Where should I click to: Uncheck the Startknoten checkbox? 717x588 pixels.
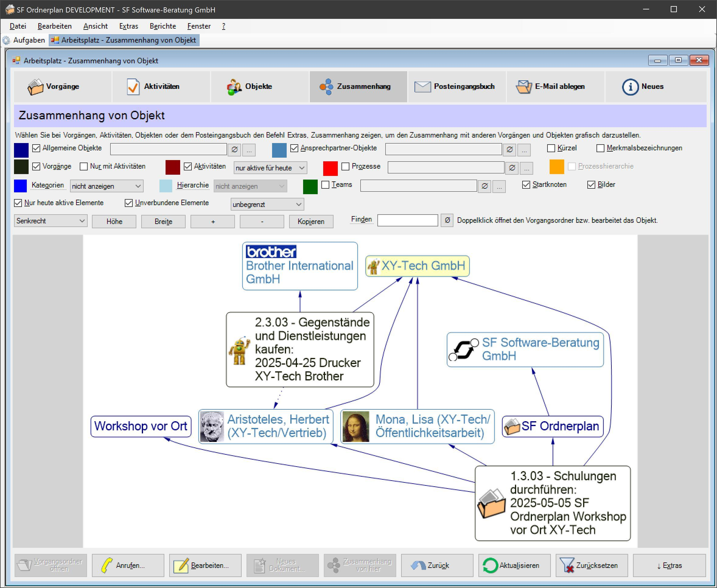point(526,185)
